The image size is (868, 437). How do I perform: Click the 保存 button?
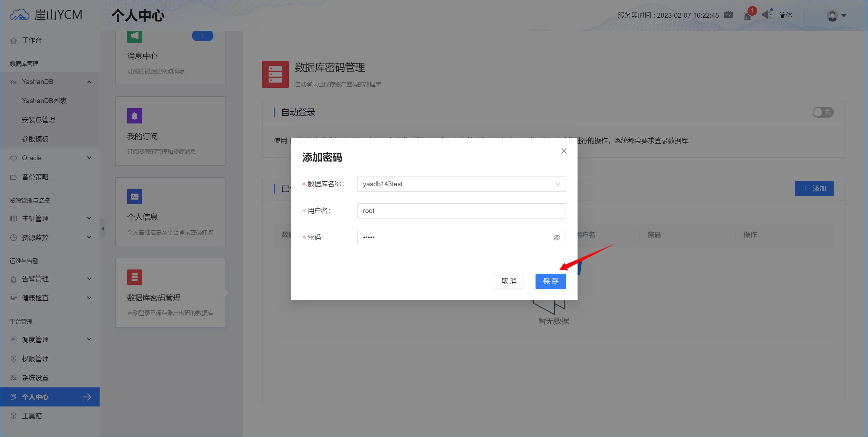point(550,281)
